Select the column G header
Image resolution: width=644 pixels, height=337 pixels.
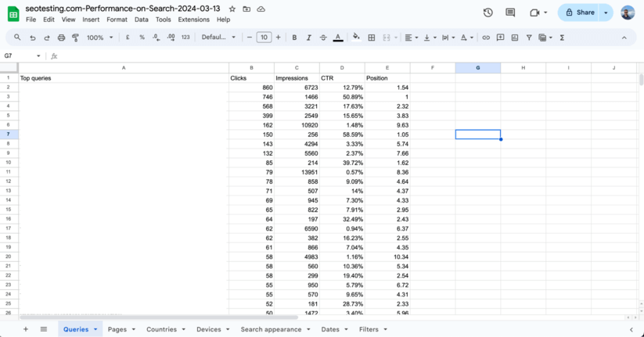click(x=477, y=68)
